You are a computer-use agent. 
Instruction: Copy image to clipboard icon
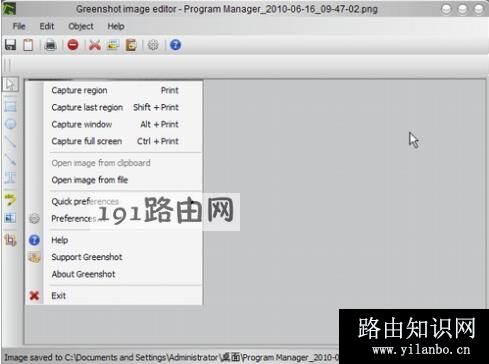pos(28,45)
